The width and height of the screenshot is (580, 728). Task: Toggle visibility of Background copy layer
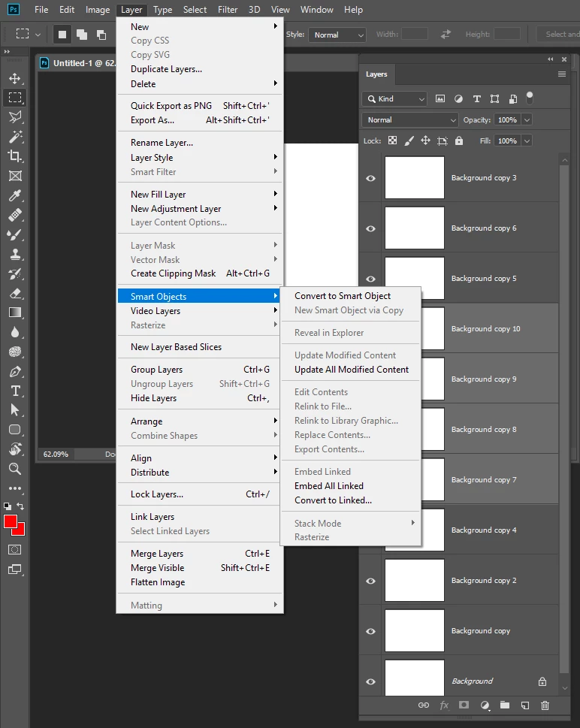coord(370,631)
